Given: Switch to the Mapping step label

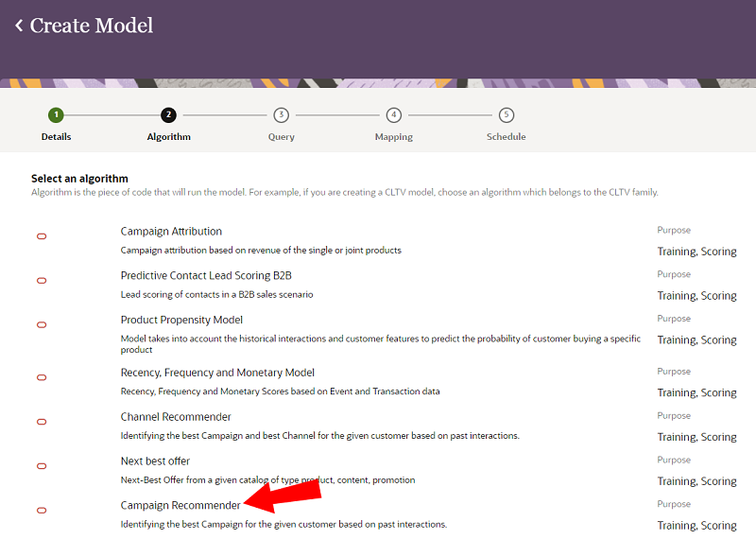Looking at the screenshot, I should pos(393,137).
